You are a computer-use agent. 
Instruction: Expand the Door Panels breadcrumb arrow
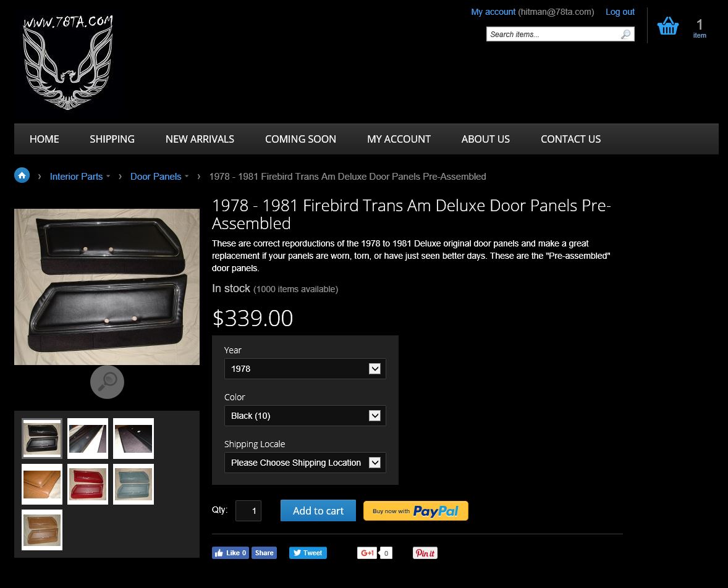point(187,177)
